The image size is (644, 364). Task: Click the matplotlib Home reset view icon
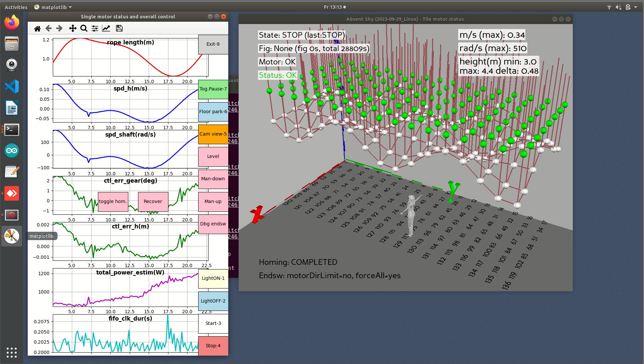[x=37, y=29]
